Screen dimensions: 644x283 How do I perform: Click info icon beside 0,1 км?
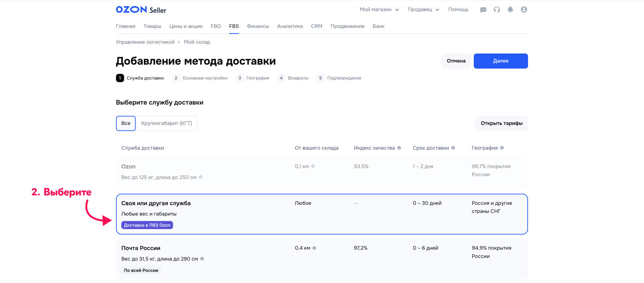click(x=313, y=166)
